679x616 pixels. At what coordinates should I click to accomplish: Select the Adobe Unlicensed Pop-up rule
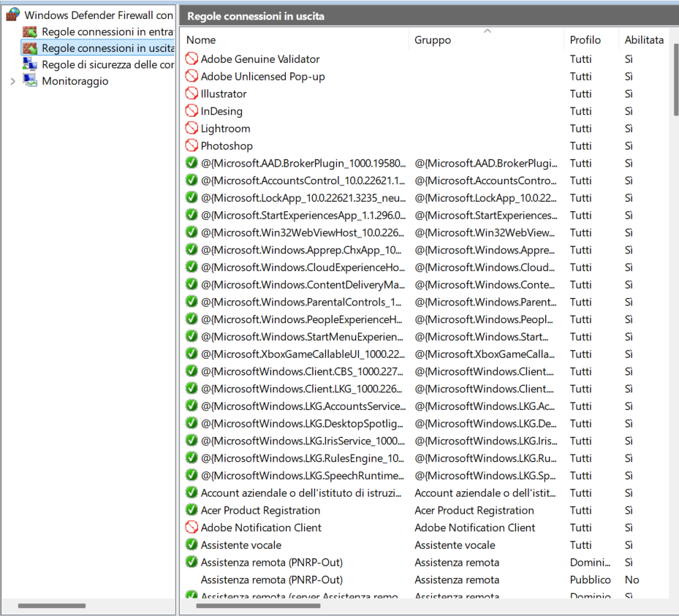click(x=262, y=76)
